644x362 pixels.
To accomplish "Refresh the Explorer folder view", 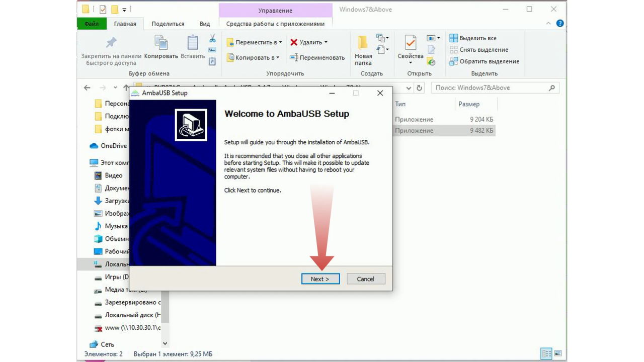I will coord(420,87).
